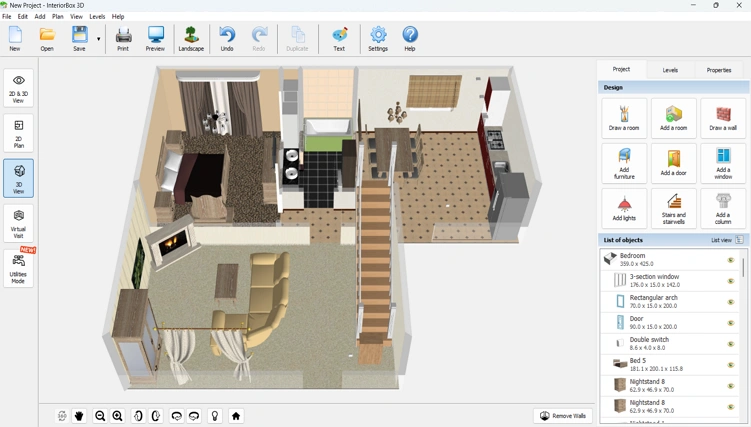Screen dimensions: 751x427
Task: Click the Remove Walls button
Action: coord(563,416)
